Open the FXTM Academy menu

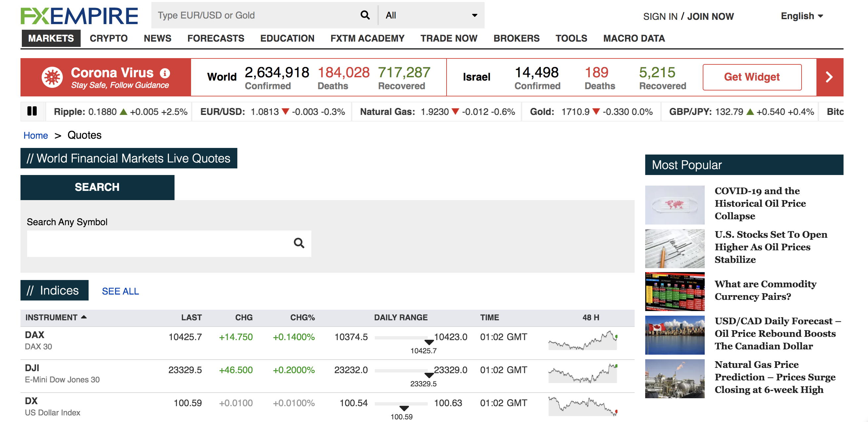pyautogui.click(x=367, y=38)
